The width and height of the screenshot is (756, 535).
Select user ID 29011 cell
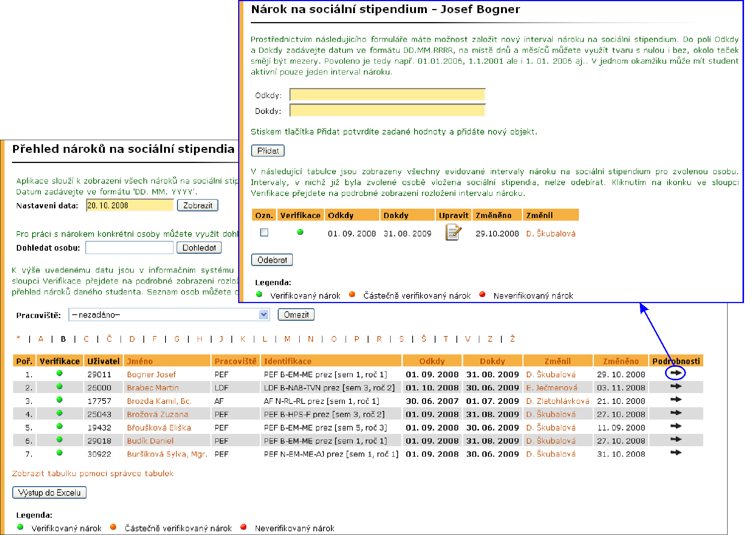point(99,374)
